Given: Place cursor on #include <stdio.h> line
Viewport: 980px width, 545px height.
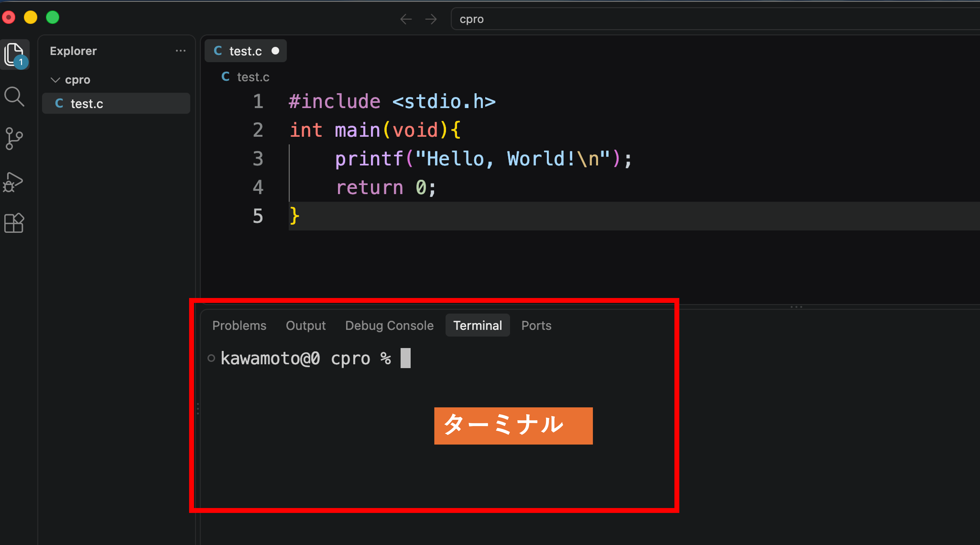Looking at the screenshot, I should point(392,102).
